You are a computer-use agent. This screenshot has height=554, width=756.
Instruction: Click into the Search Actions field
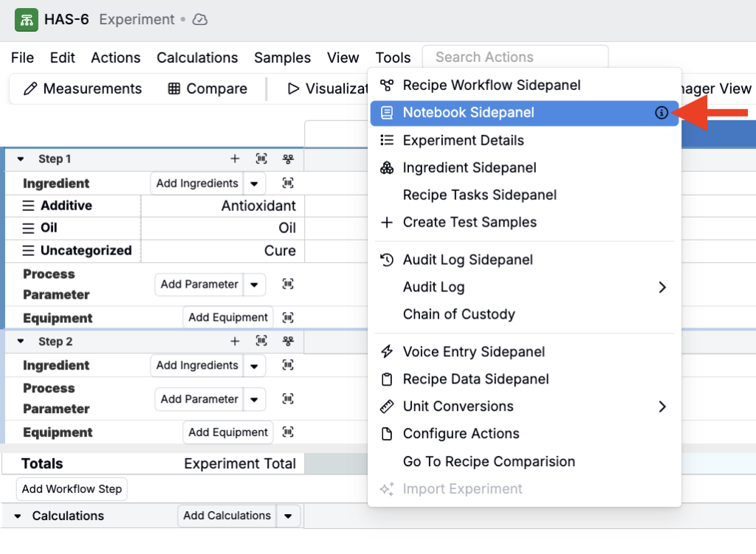click(515, 58)
